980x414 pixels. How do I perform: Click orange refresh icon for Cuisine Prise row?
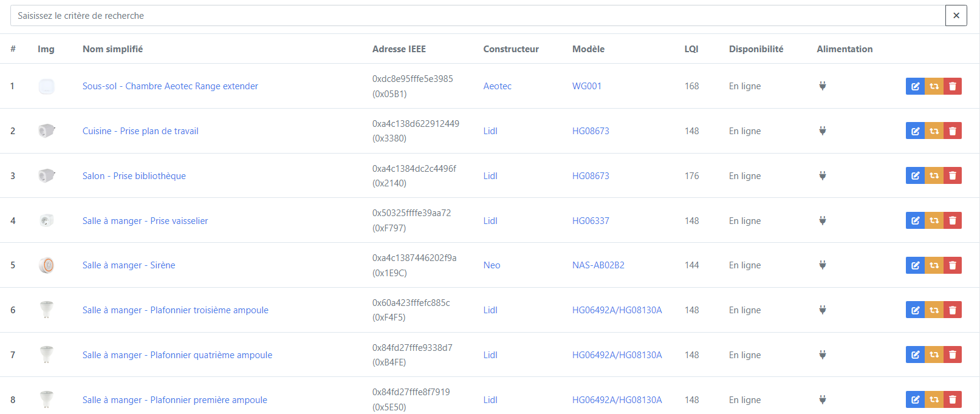coord(934,131)
